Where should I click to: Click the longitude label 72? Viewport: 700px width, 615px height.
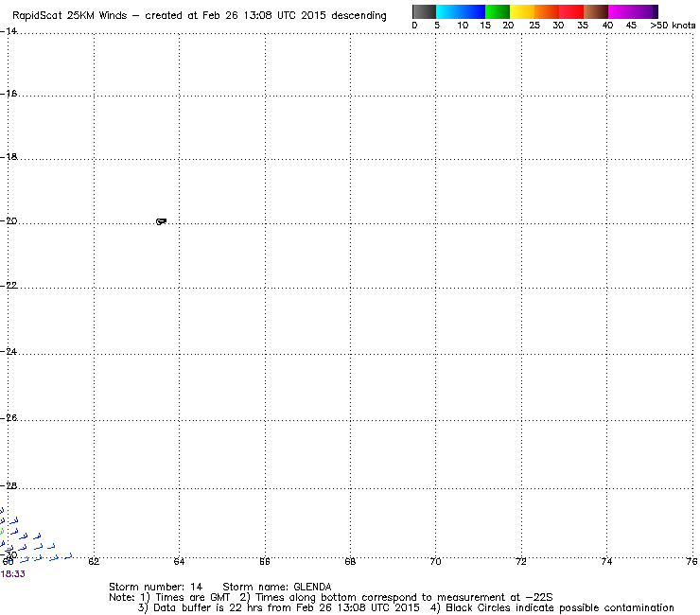[521, 562]
